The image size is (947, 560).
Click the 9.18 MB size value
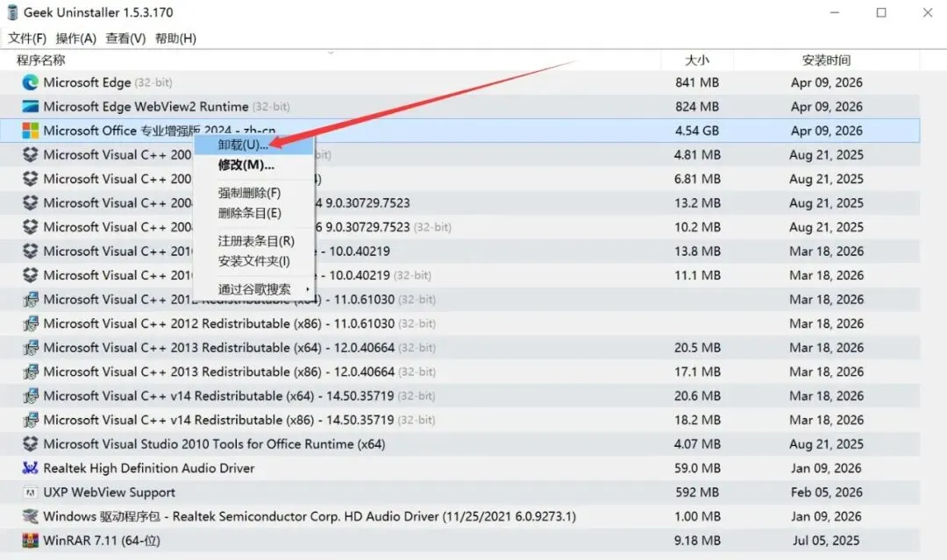pos(697,541)
